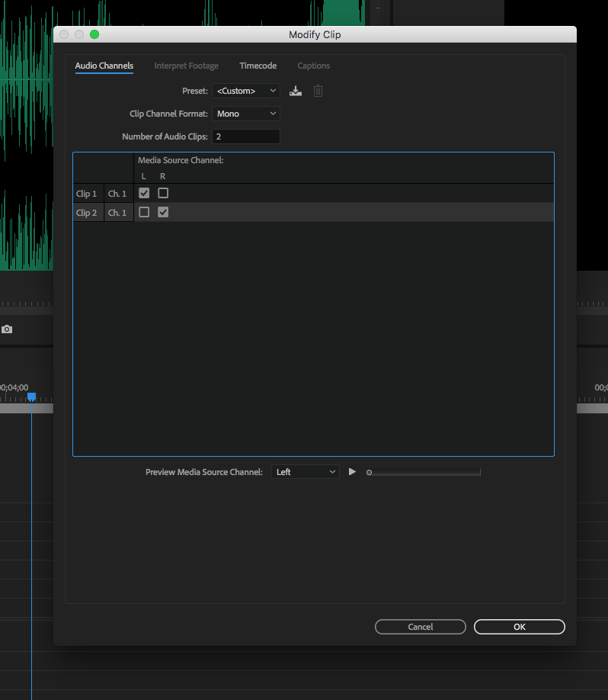608x700 pixels.
Task: Save the current audio channel preset
Action: [x=296, y=91]
